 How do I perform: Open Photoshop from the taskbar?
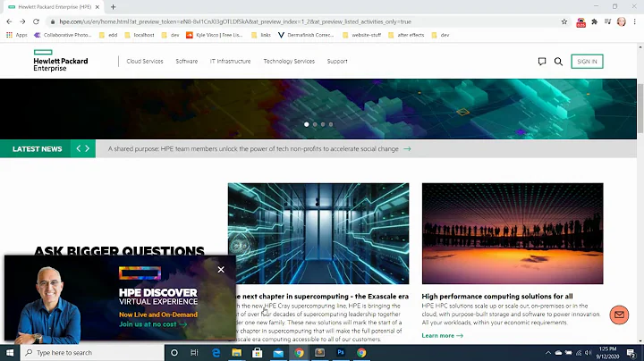(x=341, y=353)
